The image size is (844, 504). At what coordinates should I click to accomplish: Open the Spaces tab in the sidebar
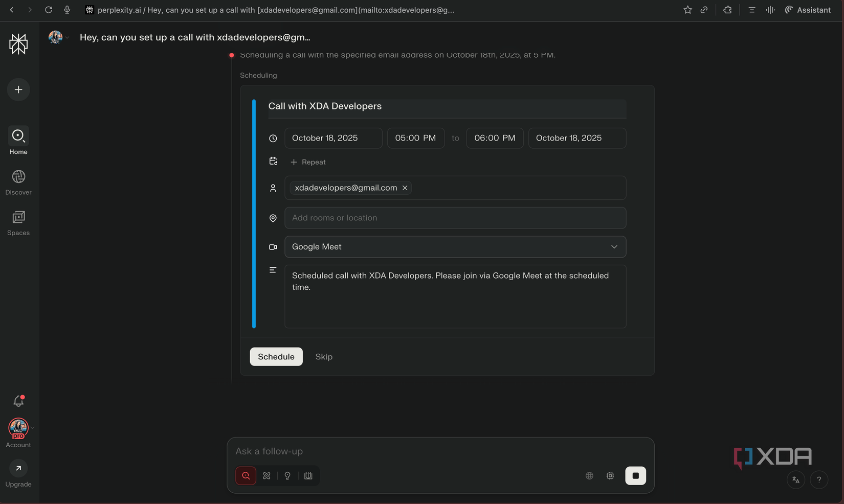point(18,223)
